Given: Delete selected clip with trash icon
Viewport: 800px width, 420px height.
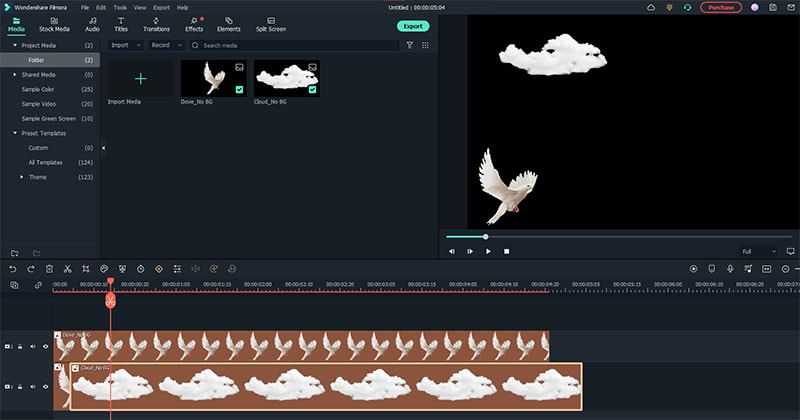Looking at the screenshot, I should [49, 269].
